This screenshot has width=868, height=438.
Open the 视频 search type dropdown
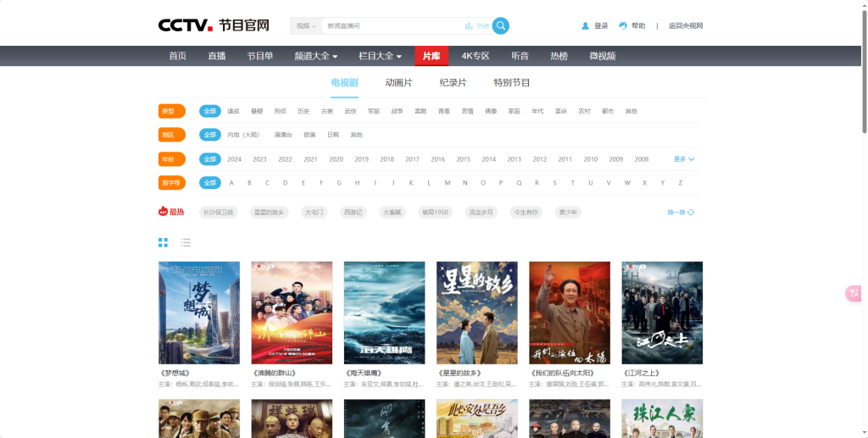(x=305, y=26)
